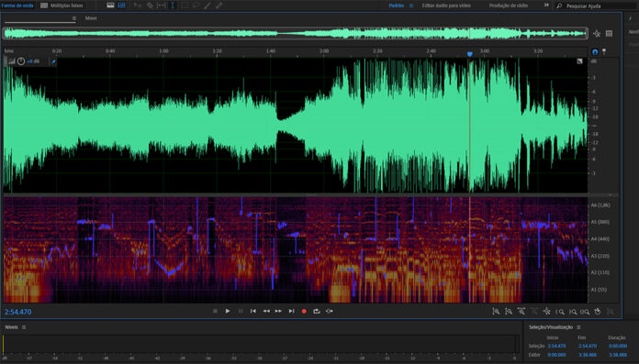Select the Move tool
This screenshot has height=364, width=639.
pyautogui.click(x=138, y=6)
